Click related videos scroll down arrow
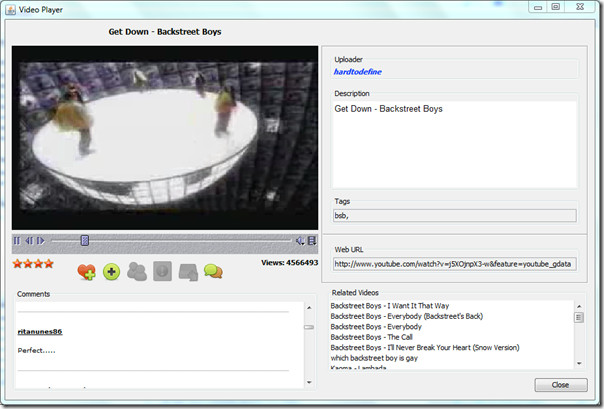 tap(579, 363)
